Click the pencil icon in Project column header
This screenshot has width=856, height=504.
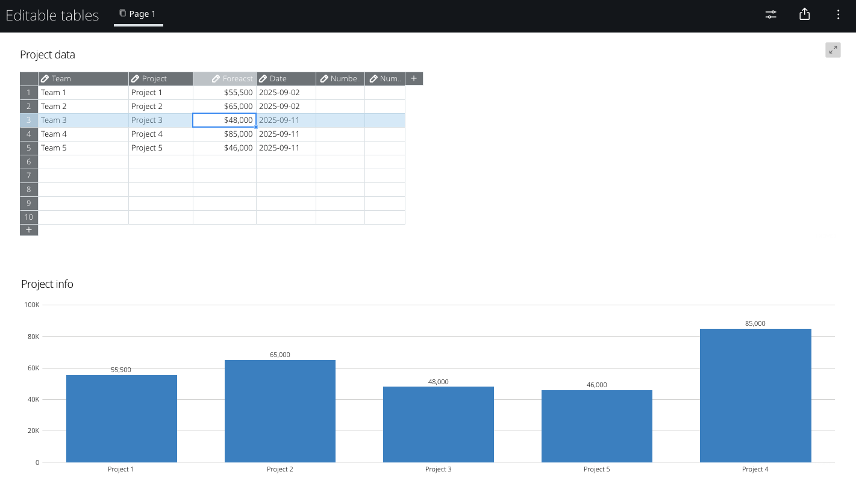click(x=136, y=79)
